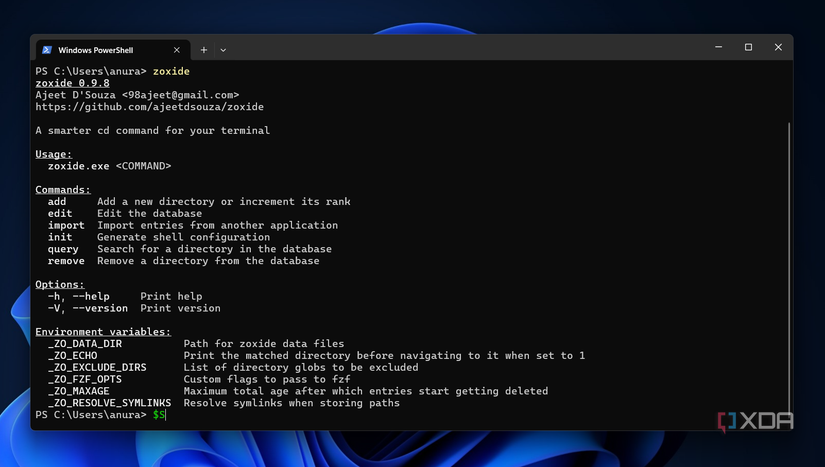Click the 'Ajeet D'Souza' author name
The height and width of the screenshot is (467, 825).
(x=75, y=95)
